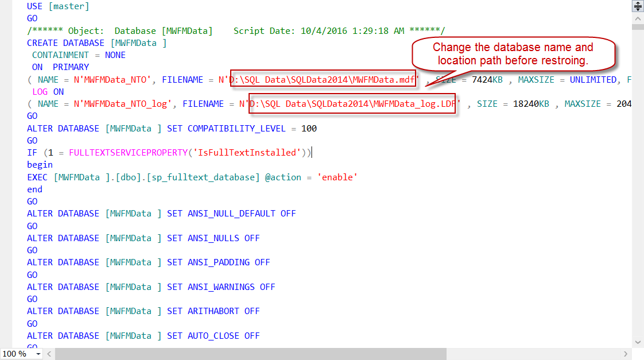Click 'FULLTEXTSERVICEPROPERTY' function name

[x=128, y=153]
